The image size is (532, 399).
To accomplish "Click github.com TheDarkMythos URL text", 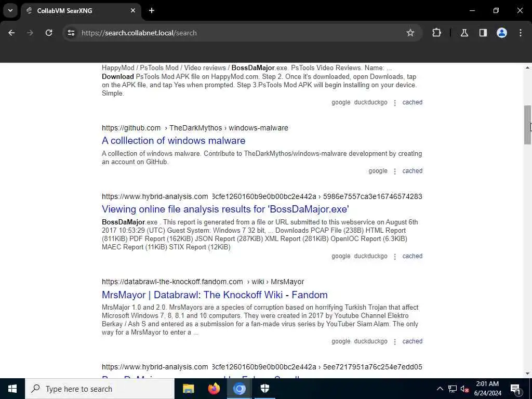I will [x=195, y=128].
